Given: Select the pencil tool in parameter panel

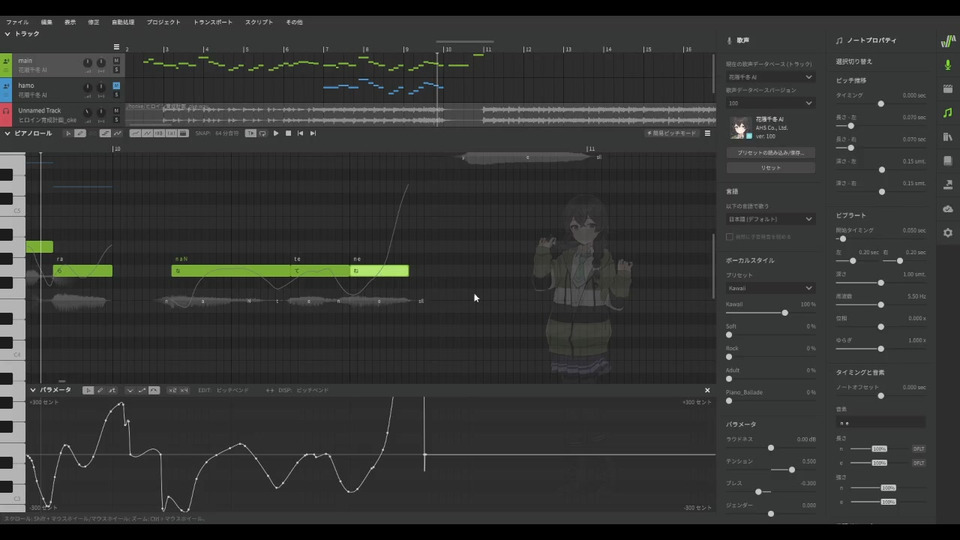Looking at the screenshot, I should [x=100, y=390].
